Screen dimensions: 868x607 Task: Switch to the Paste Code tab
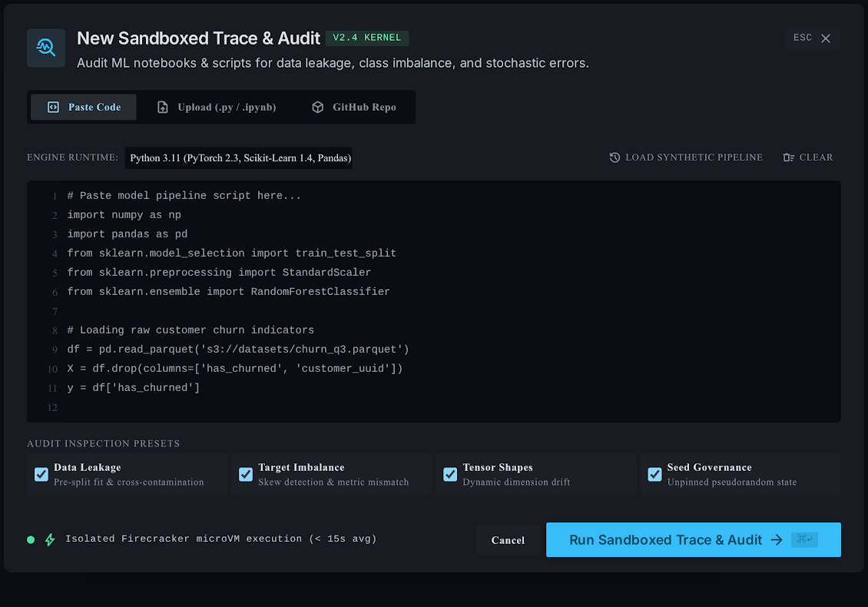(x=84, y=107)
